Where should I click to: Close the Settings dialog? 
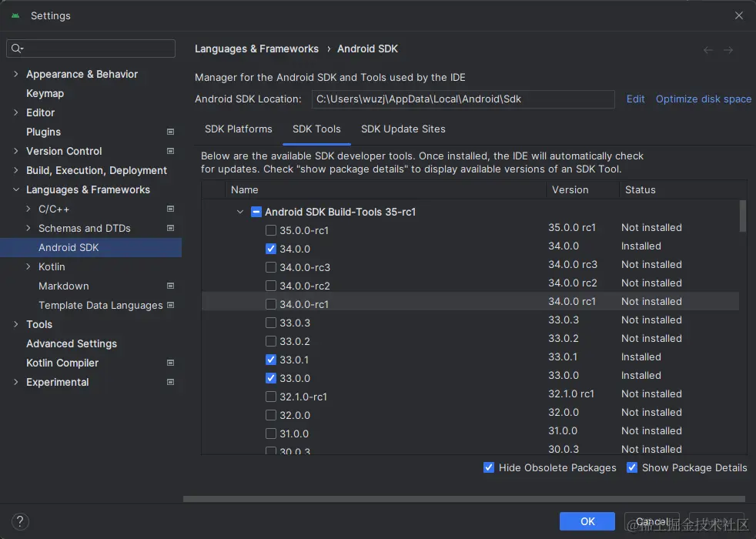pos(738,15)
